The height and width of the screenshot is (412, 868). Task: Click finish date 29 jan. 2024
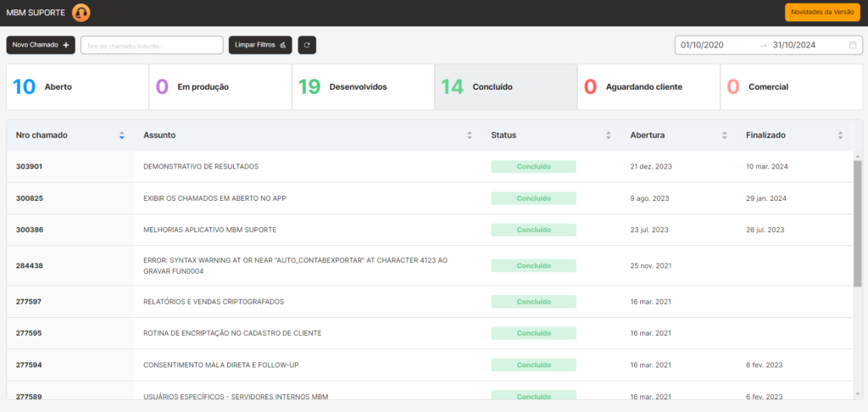tap(766, 198)
